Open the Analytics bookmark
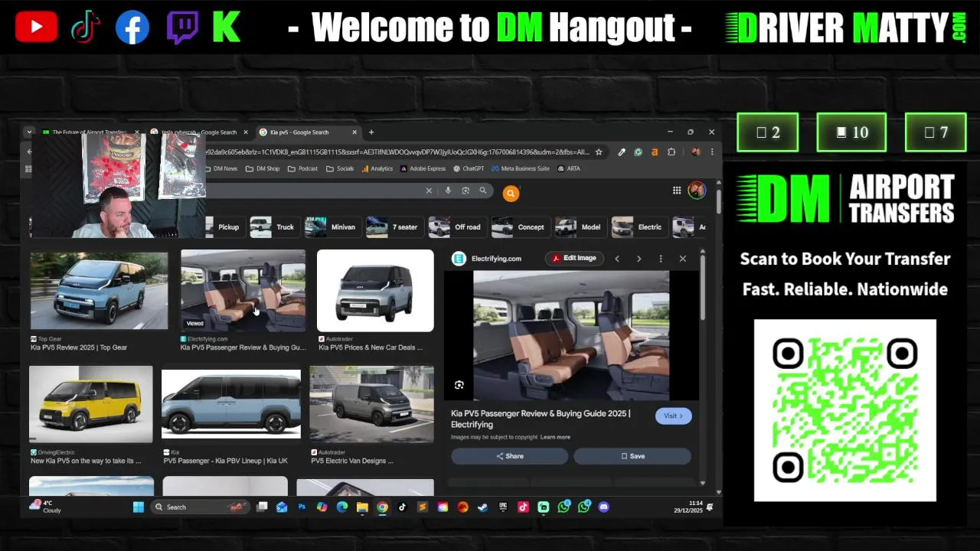The image size is (980, 551). (x=377, y=168)
